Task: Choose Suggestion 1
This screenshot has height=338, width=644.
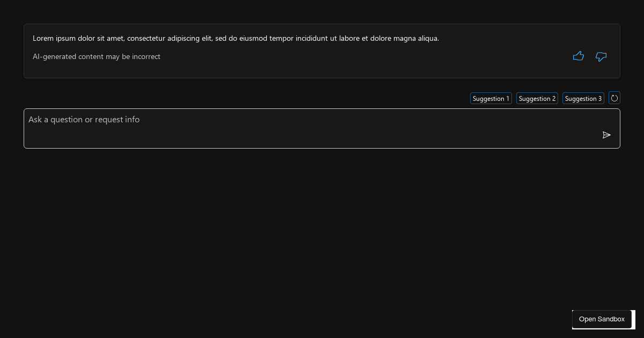Action: (x=491, y=98)
